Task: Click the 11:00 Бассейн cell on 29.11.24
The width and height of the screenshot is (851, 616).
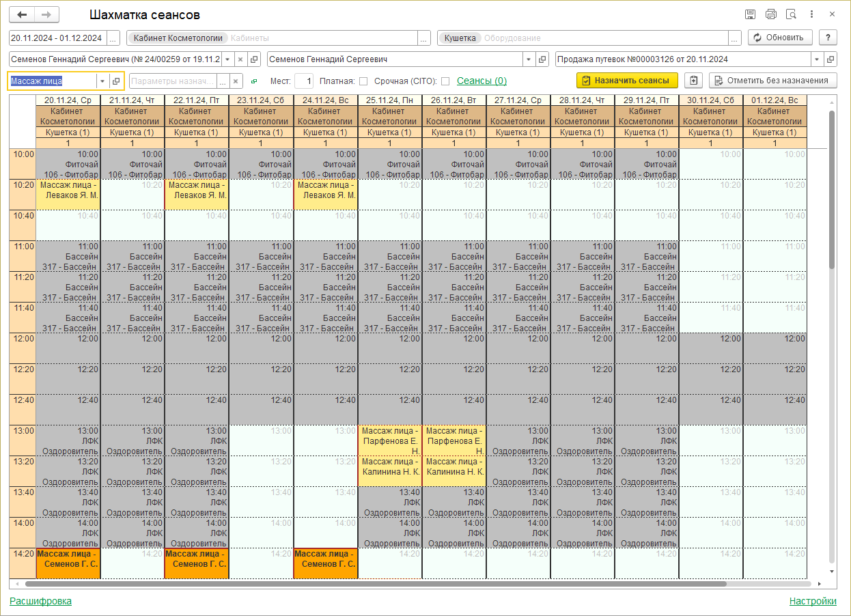Action: pos(646,256)
